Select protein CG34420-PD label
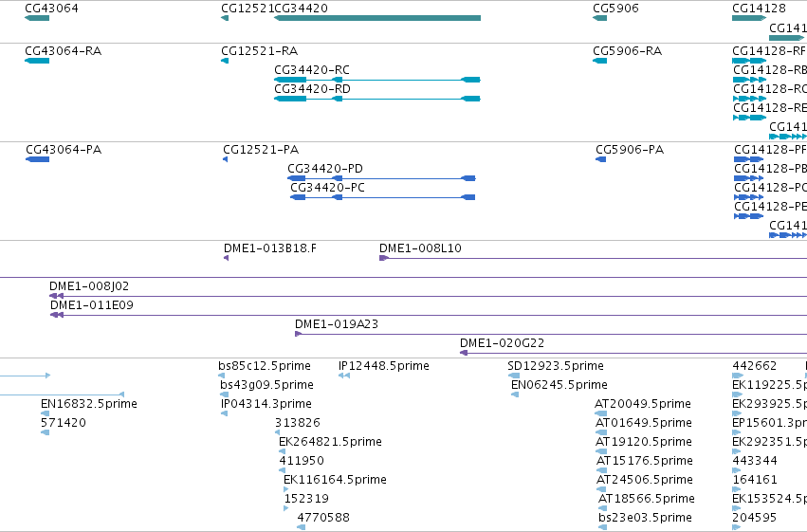The image size is (807, 532). pos(325,169)
